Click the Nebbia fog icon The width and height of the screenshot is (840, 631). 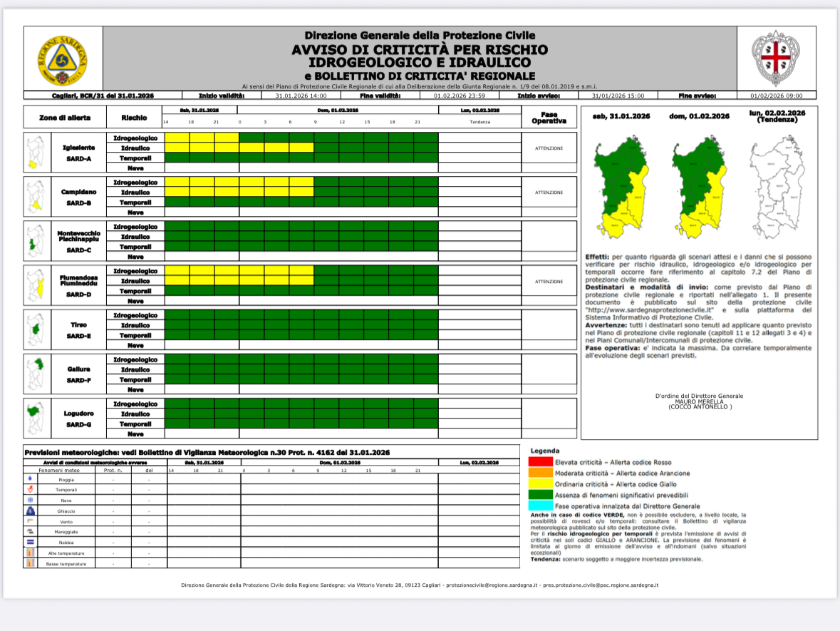click(29, 543)
